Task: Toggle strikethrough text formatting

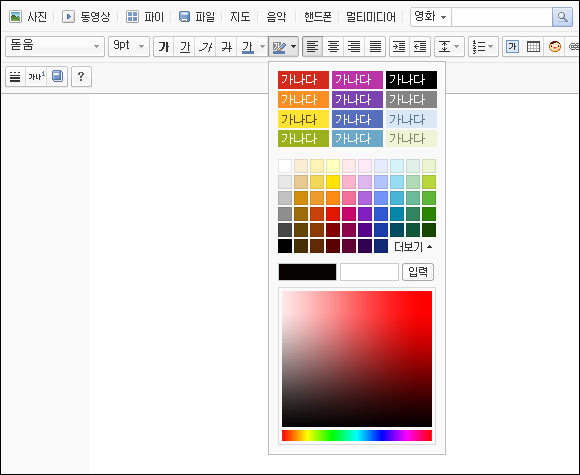Action: click(226, 47)
